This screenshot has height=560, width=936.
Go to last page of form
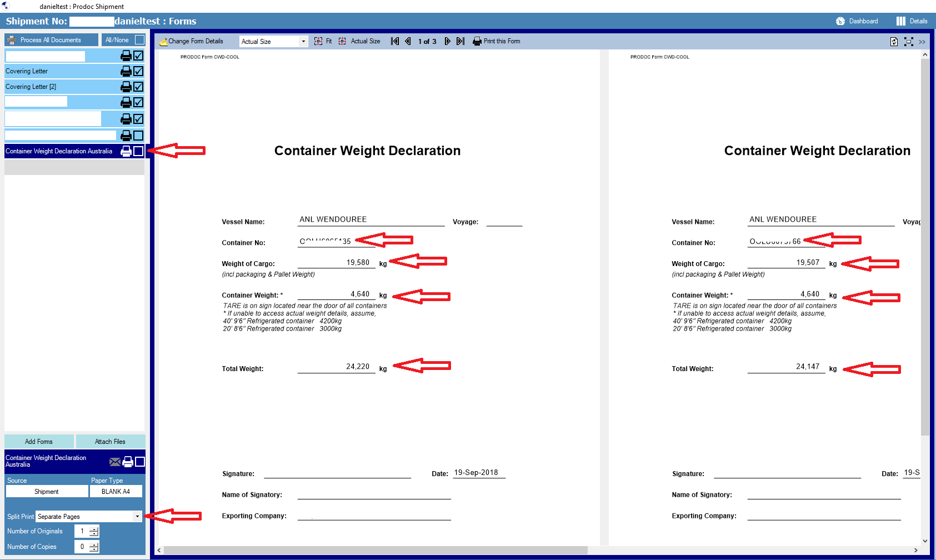pyautogui.click(x=461, y=41)
